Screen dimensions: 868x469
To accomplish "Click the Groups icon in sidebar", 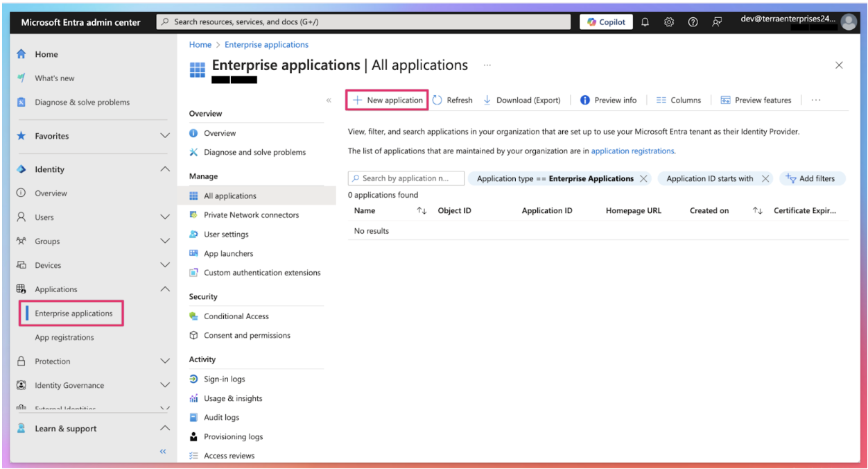I will 21,241.
